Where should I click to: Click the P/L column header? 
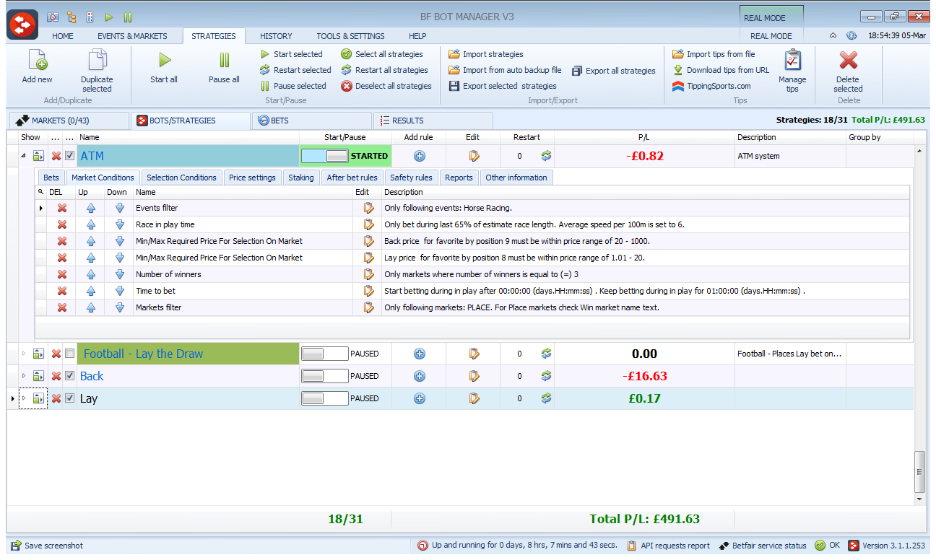(645, 137)
